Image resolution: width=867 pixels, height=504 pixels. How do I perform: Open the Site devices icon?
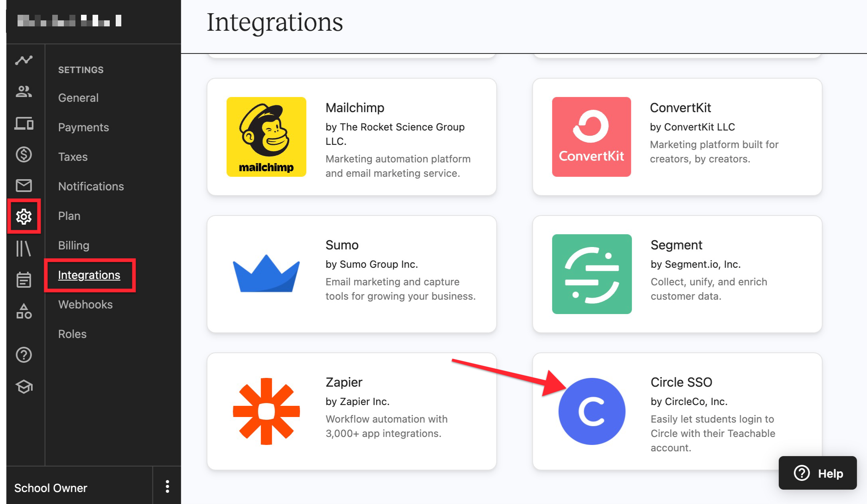(x=24, y=123)
